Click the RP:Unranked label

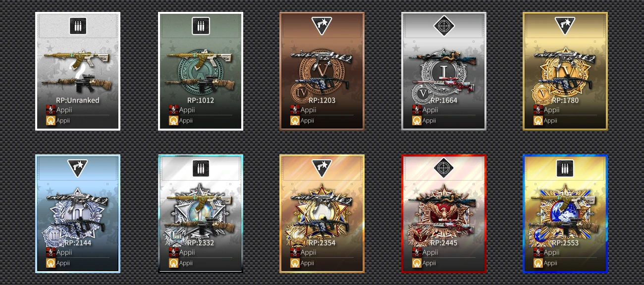pyautogui.click(x=77, y=100)
